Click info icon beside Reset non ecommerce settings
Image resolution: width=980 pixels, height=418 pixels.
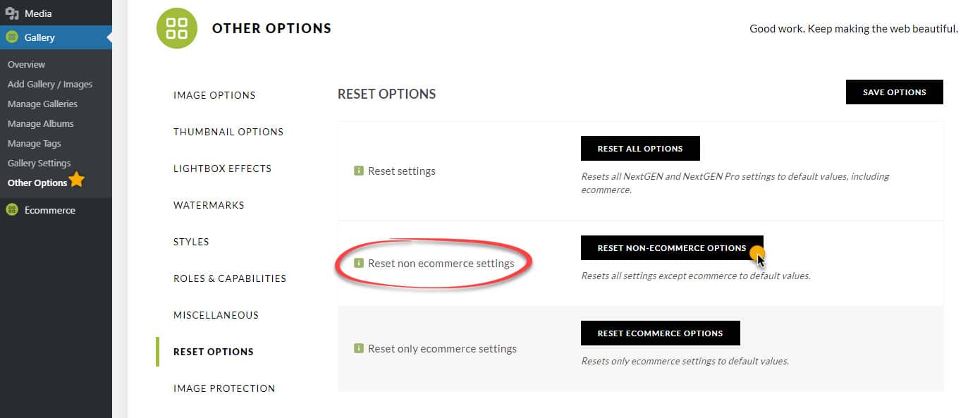pyautogui.click(x=359, y=263)
